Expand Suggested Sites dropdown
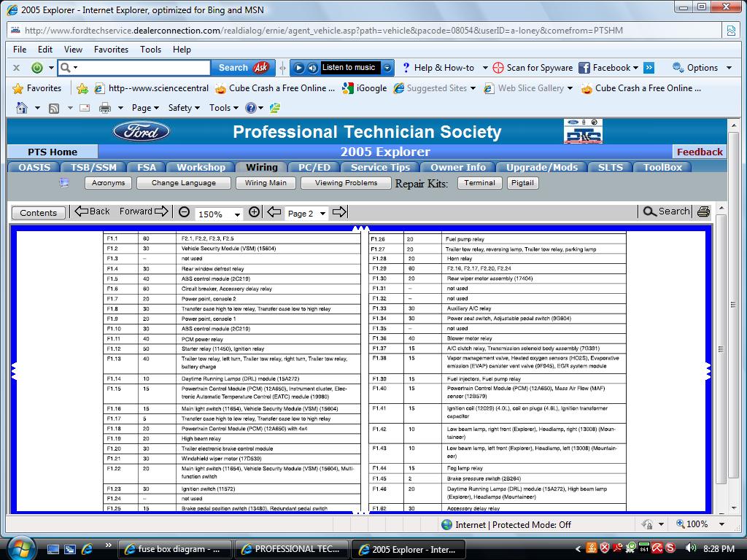 point(473,88)
